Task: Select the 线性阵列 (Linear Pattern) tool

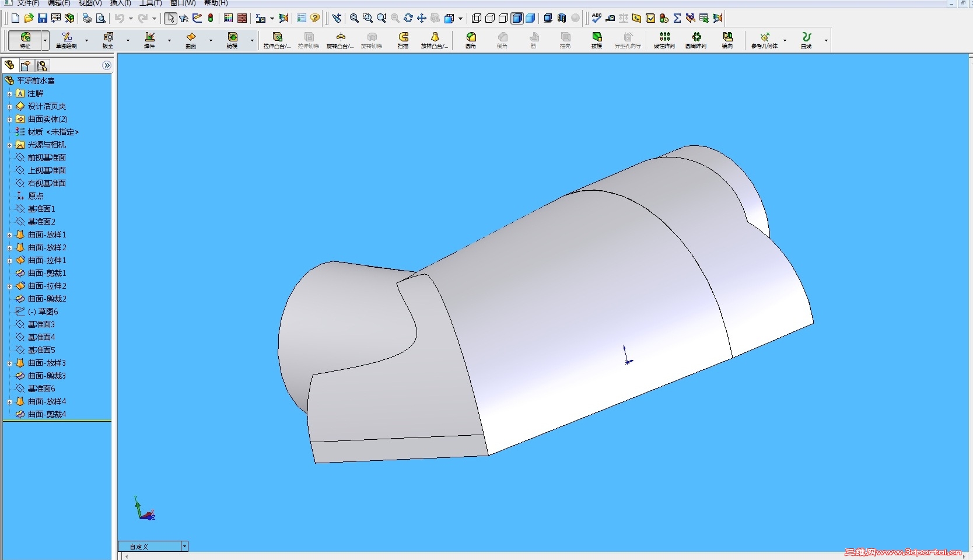Action: coord(664,40)
